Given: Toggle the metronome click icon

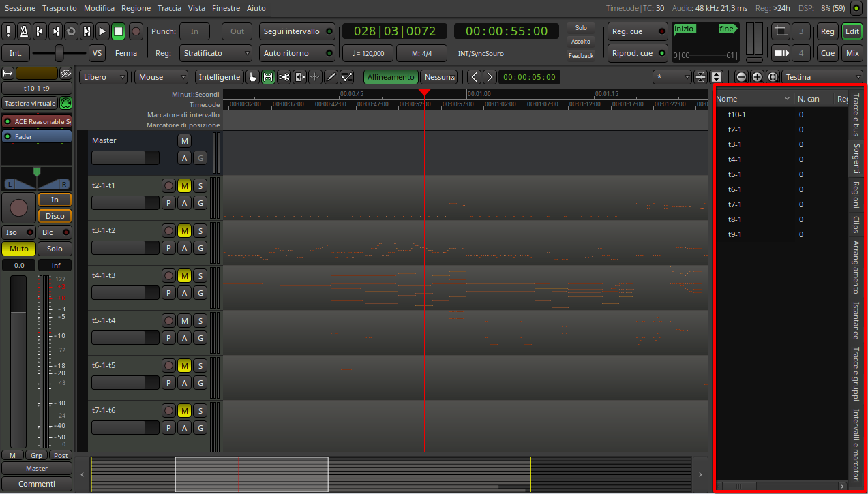Looking at the screenshot, I should point(24,31).
